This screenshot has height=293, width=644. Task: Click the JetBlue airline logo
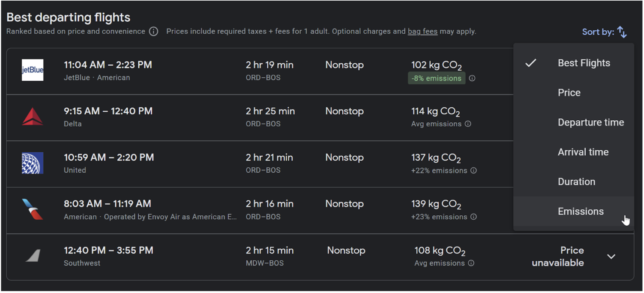click(x=32, y=70)
